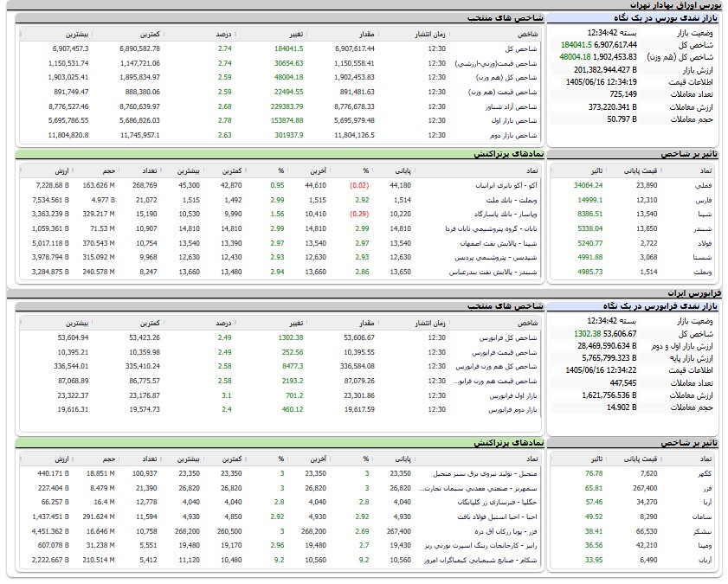Click market value 201,382,944.427 B
The width and height of the screenshot is (728, 584).
[605, 70]
